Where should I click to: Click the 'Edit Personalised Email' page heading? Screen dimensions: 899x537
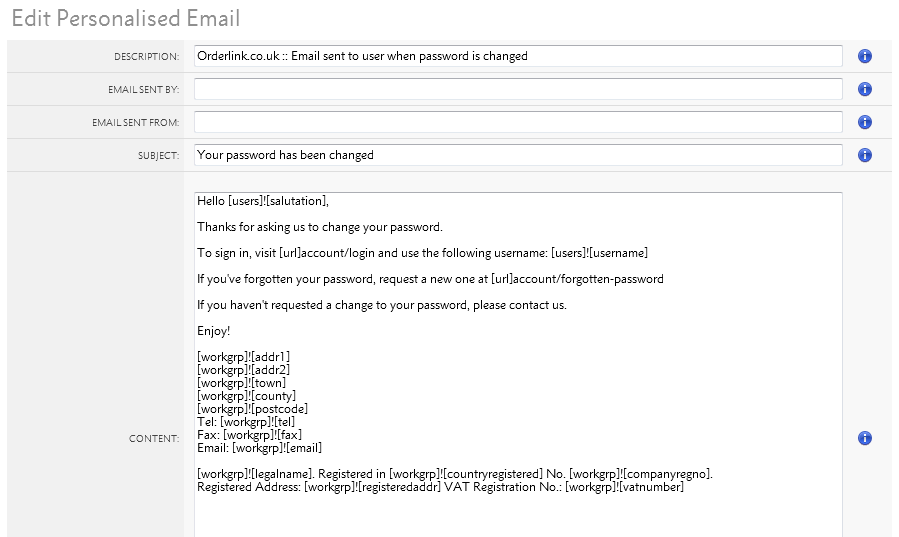pyautogui.click(x=126, y=18)
